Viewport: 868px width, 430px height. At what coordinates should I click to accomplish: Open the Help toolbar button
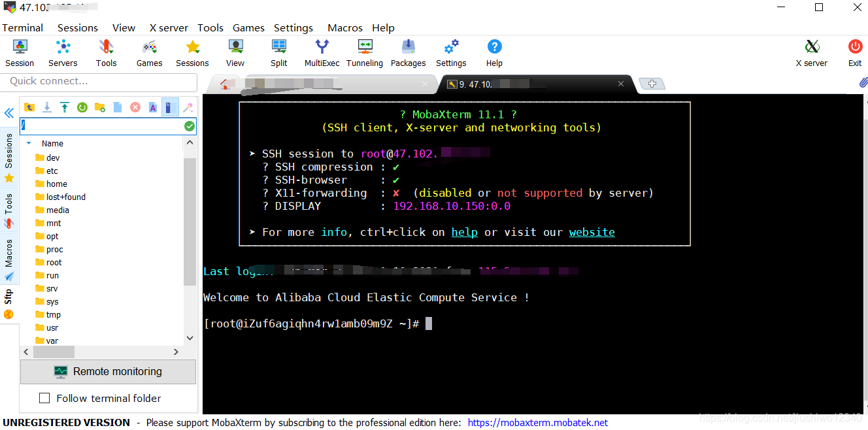tap(494, 53)
